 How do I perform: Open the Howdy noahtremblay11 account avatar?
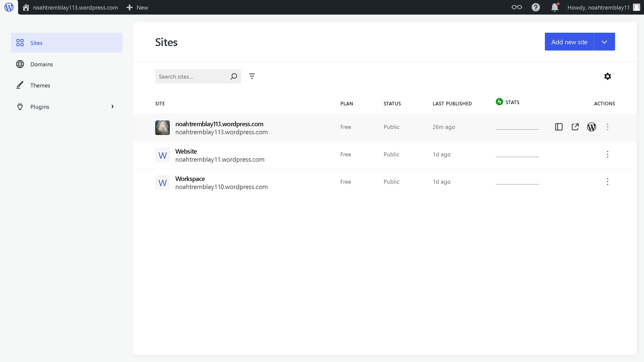[x=636, y=7]
